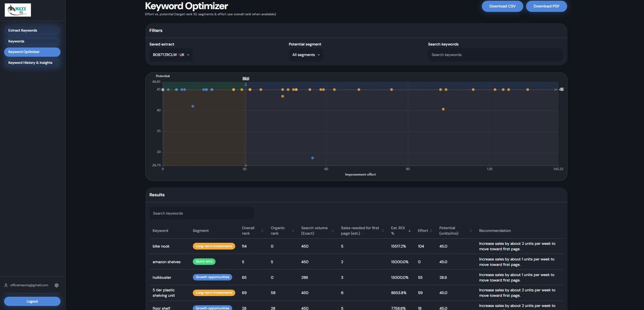Click the sort arrows beside Overall rank
The image size is (644, 310).
click(x=262, y=231)
